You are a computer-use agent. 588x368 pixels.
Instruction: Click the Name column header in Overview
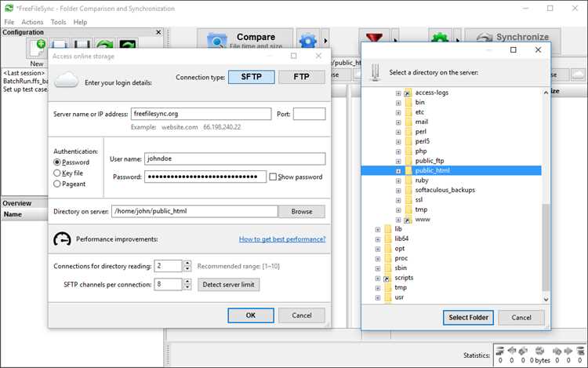(25, 214)
